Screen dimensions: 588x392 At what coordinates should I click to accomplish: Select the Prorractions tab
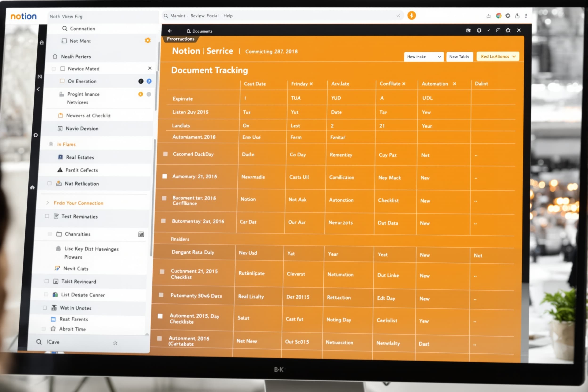click(180, 39)
